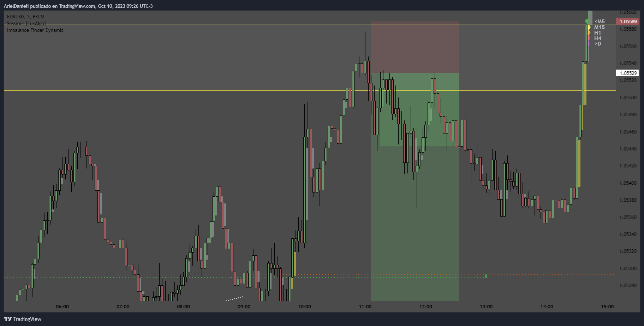644x326 pixels.
Task: Click the Sessions [LuxAlgo] indicator label
Action: click(26, 23)
